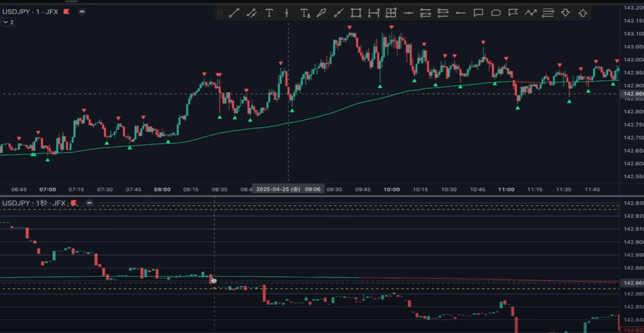Open the USDJPY · 1 · JFX symbol title
Viewport: 644px width, 333px height.
pyautogui.click(x=31, y=11)
